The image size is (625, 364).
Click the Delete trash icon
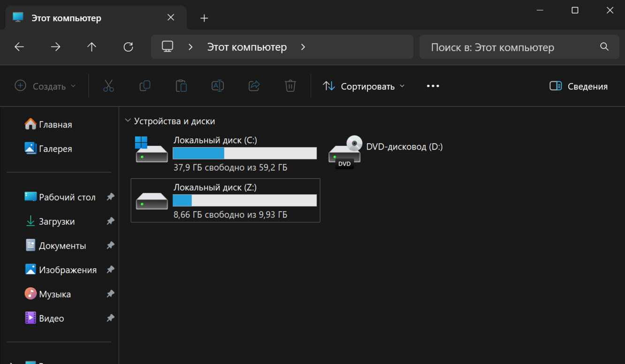click(x=290, y=86)
